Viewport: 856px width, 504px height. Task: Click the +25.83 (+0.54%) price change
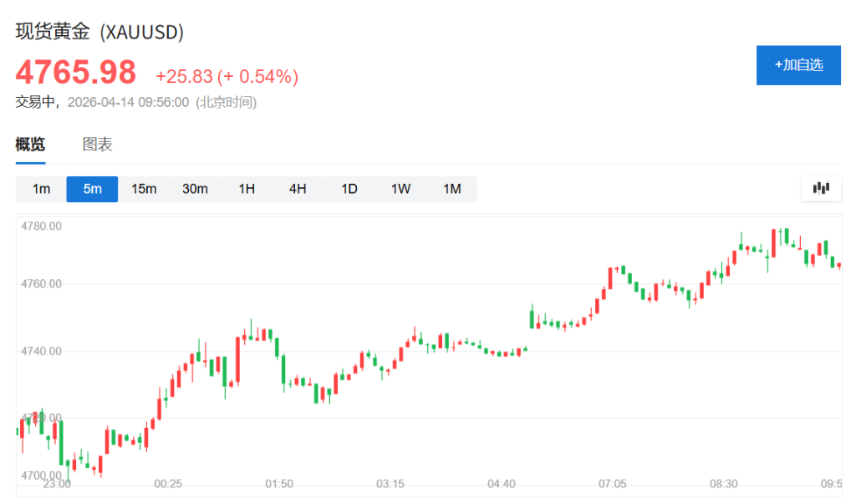click(x=227, y=77)
